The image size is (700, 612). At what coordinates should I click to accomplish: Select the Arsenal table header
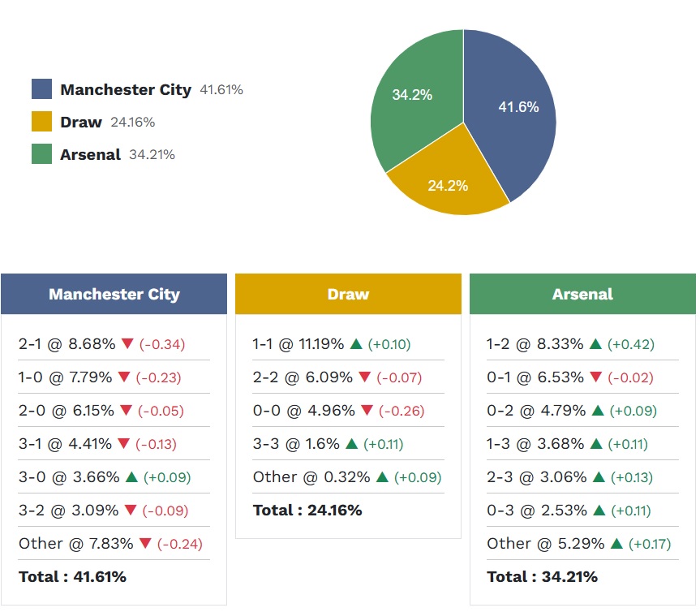coord(582,295)
